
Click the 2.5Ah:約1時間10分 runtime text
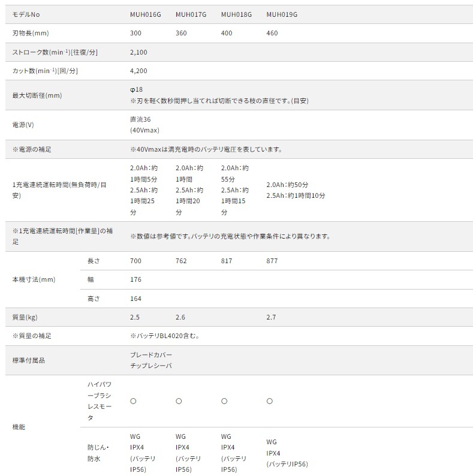click(296, 195)
